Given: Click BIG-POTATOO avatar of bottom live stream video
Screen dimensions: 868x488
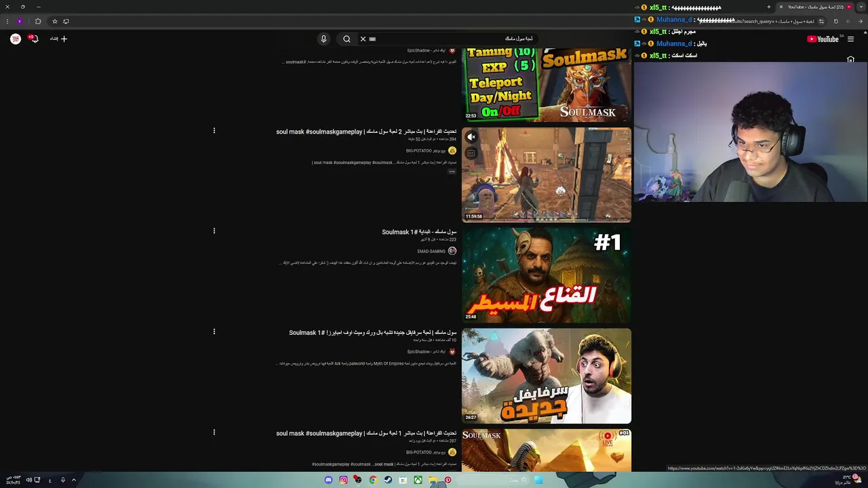Looking at the screenshot, I should 452,452.
